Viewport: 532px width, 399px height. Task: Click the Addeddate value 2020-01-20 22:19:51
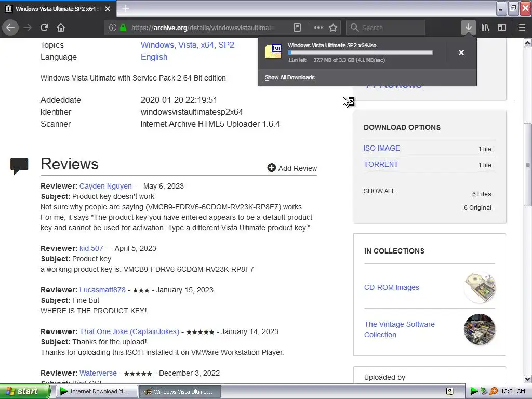179,100
